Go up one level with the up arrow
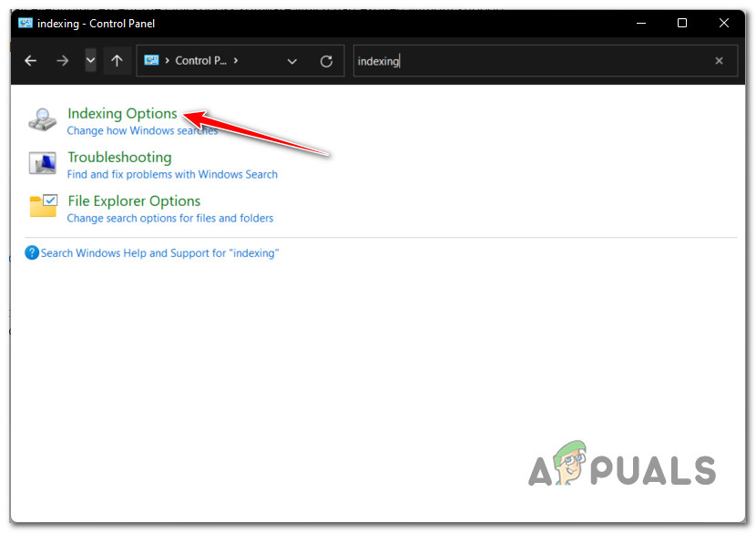The image size is (756, 533). [117, 61]
